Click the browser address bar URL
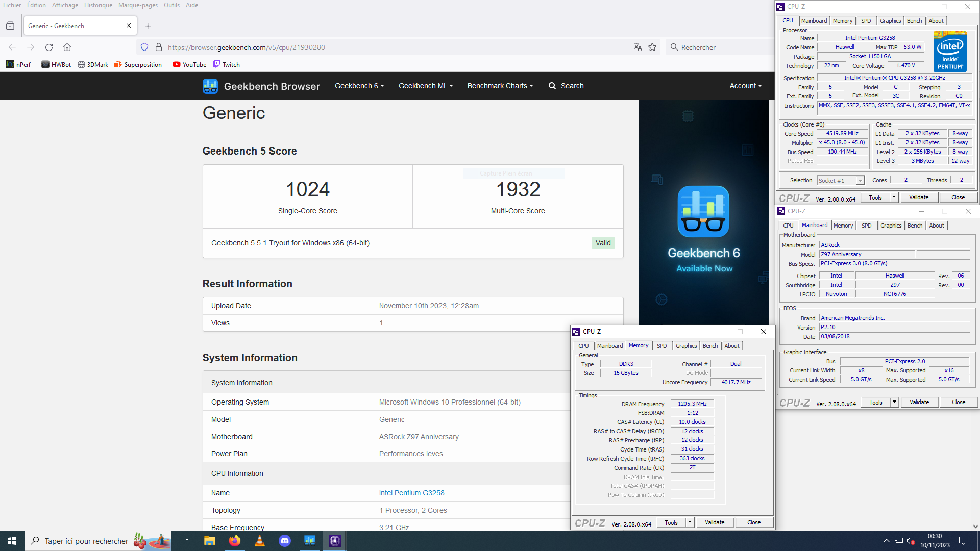This screenshot has height=551, width=980. (247, 47)
